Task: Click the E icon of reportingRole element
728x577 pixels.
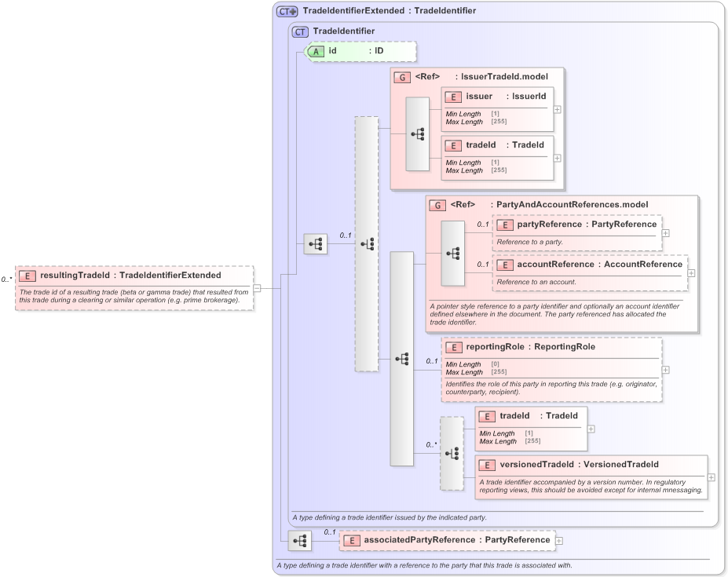Action: pos(454,347)
